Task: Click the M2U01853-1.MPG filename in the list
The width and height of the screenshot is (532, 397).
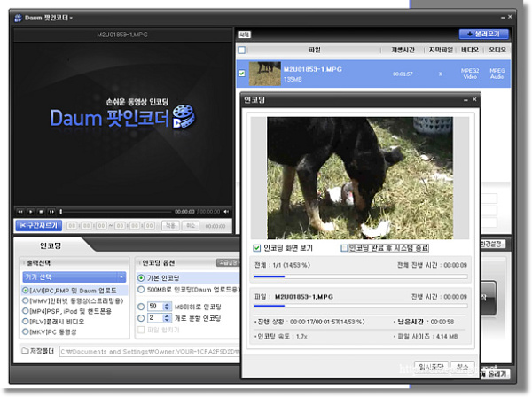Action: pyautogui.click(x=312, y=69)
